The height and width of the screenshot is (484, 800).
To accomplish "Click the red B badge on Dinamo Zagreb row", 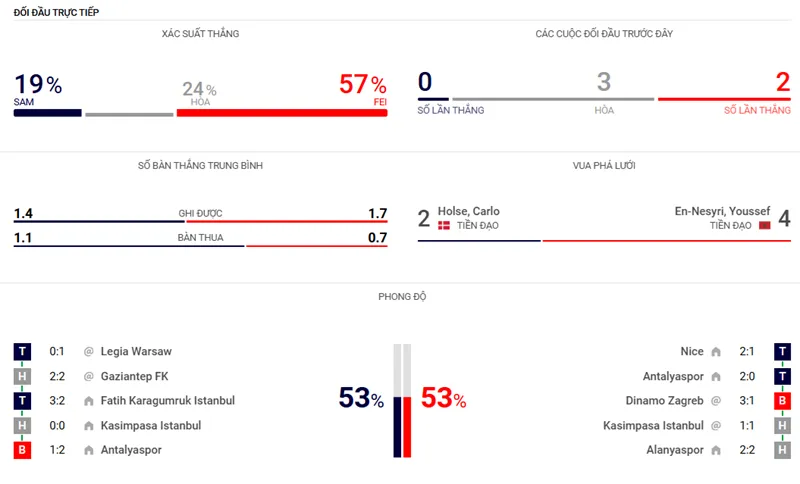I will [x=782, y=401].
